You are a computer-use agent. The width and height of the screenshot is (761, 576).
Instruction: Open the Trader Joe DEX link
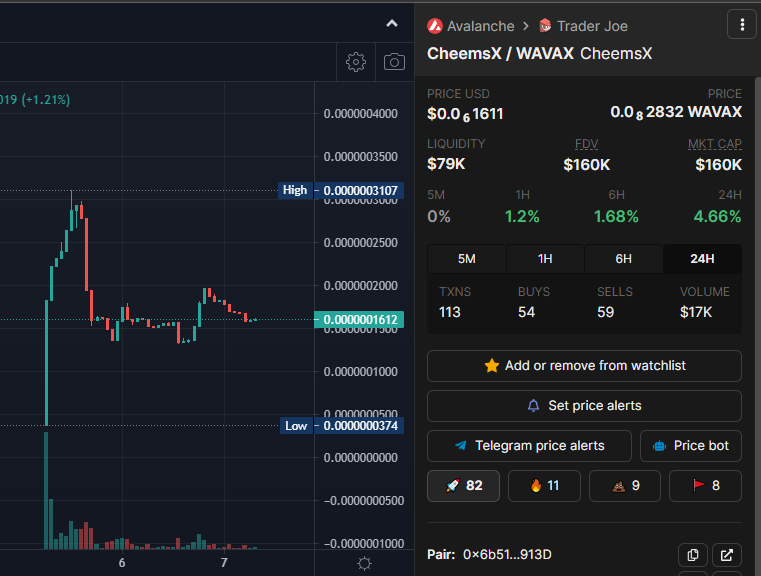click(x=592, y=26)
